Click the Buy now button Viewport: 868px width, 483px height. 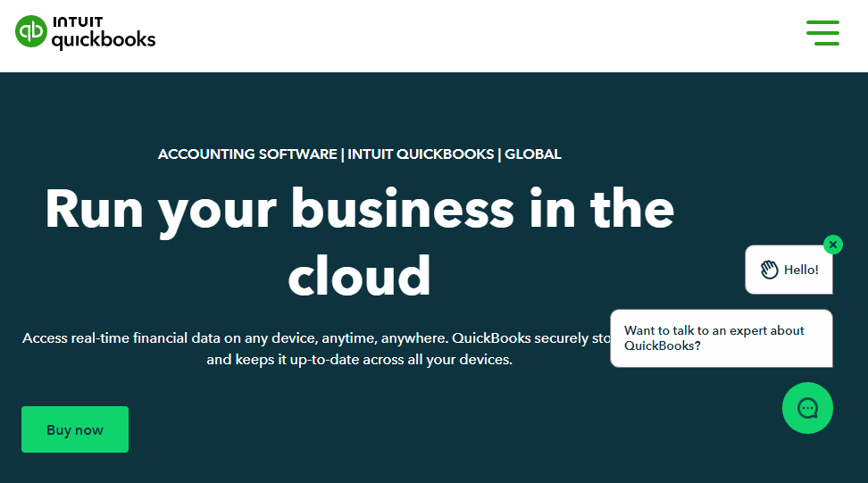point(75,429)
